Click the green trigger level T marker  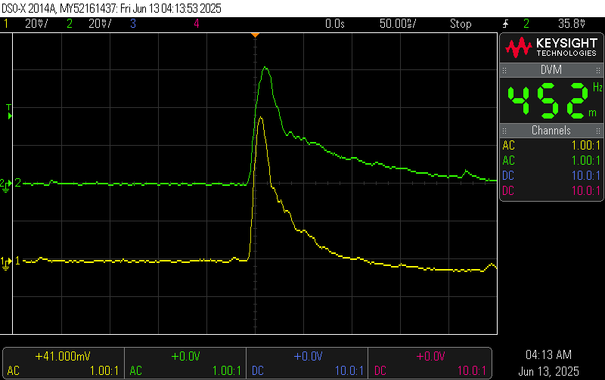[x=9, y=111]
